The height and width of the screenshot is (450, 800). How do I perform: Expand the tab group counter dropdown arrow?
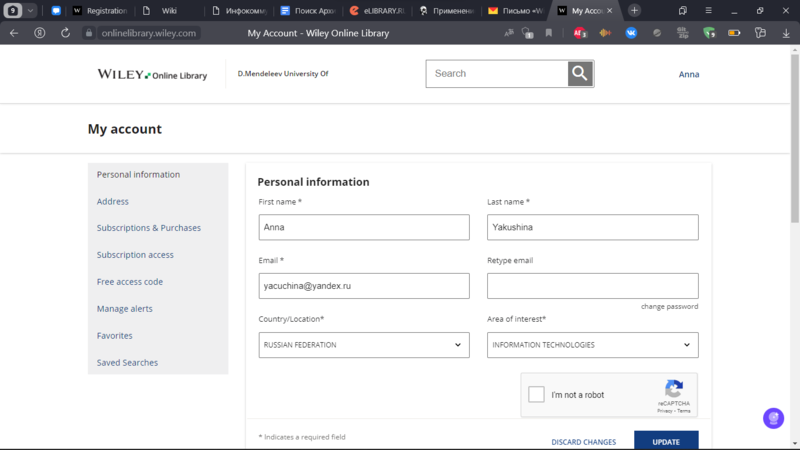(x=31, y=10)
